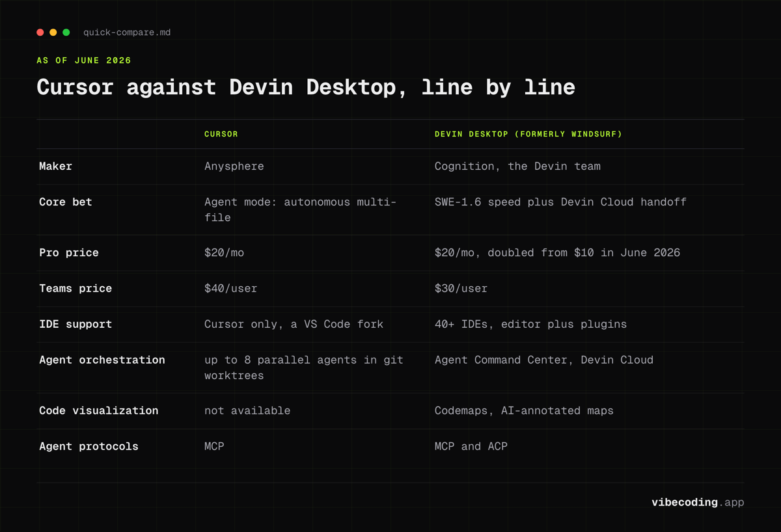This screenshot has height=532, width=781.
Task: Click the Core bet row label
Action: (66, 202)
